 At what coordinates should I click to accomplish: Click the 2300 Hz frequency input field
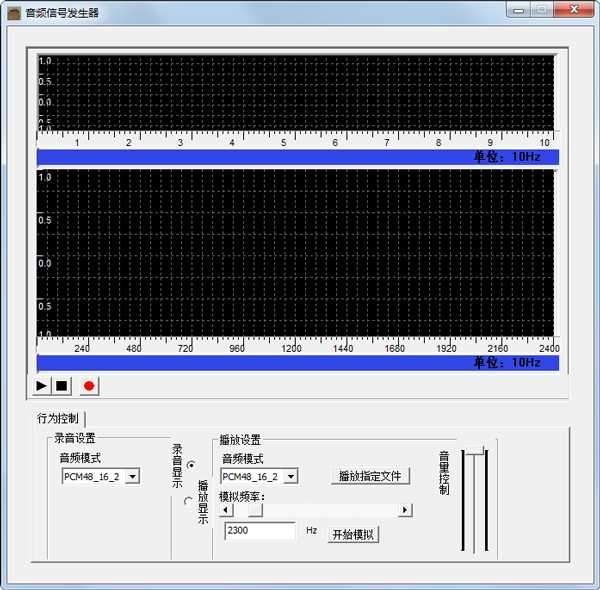click(260, 531)
